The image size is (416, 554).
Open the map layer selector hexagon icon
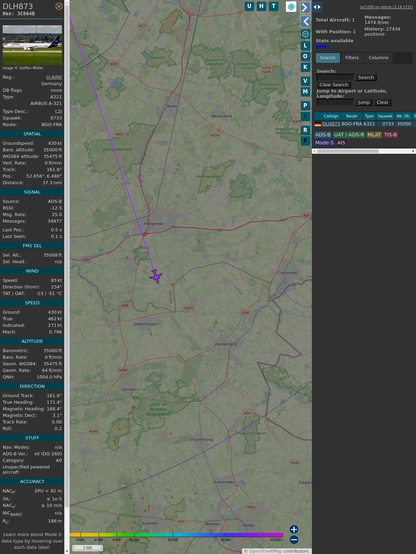click(291, 6)
